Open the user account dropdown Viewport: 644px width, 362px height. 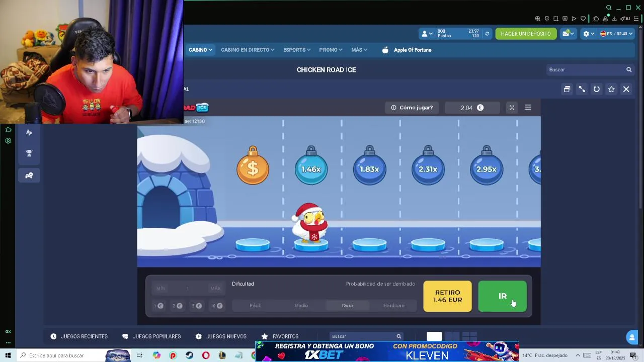point(427,34)
